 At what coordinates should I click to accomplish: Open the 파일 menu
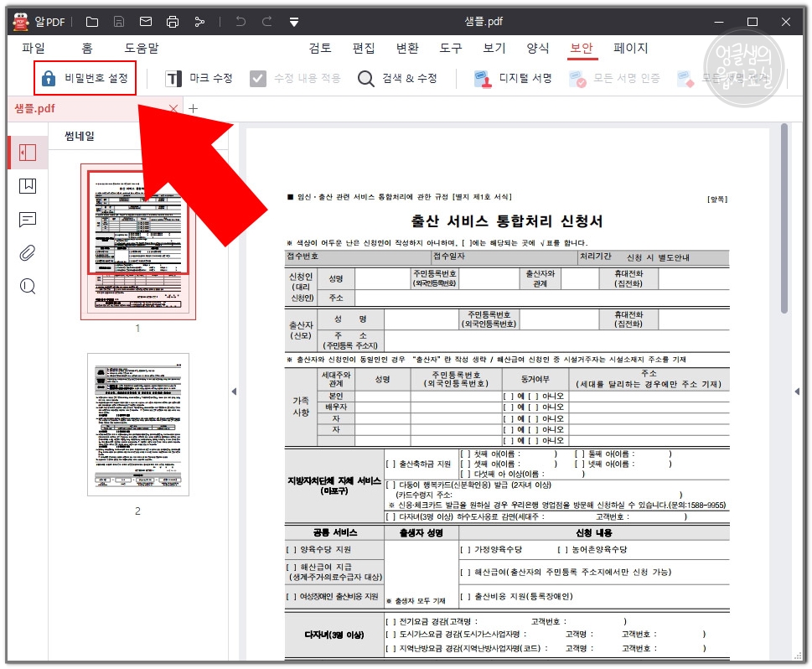point(34,48)
